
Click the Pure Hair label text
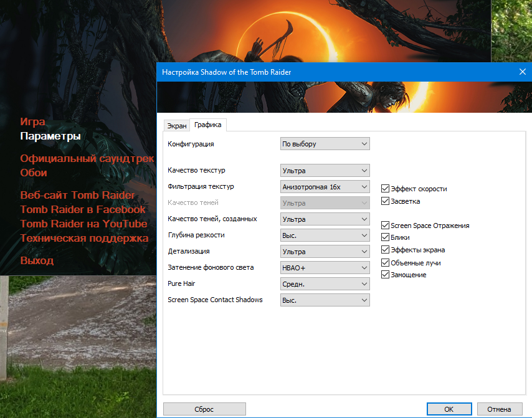pos(181,283)
